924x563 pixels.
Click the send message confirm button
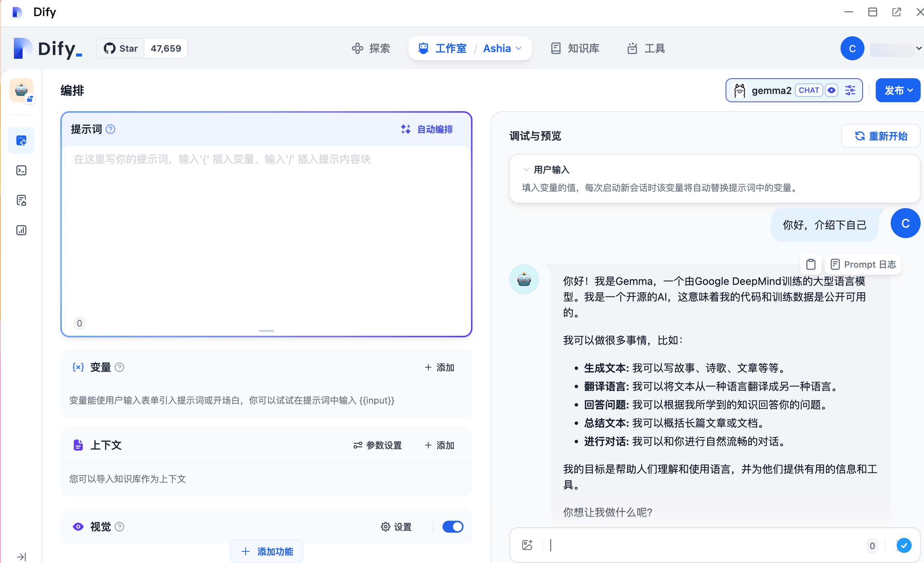pos(904,545)
